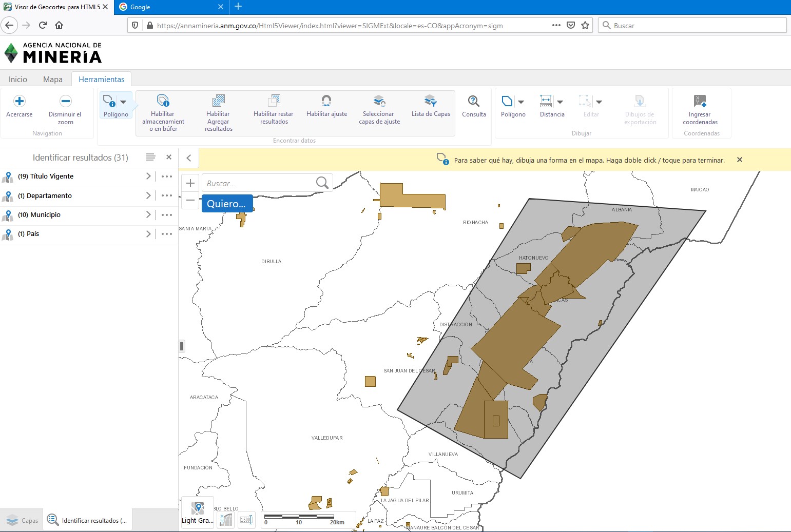Click the map zoom-in plus button

point(190,183)
